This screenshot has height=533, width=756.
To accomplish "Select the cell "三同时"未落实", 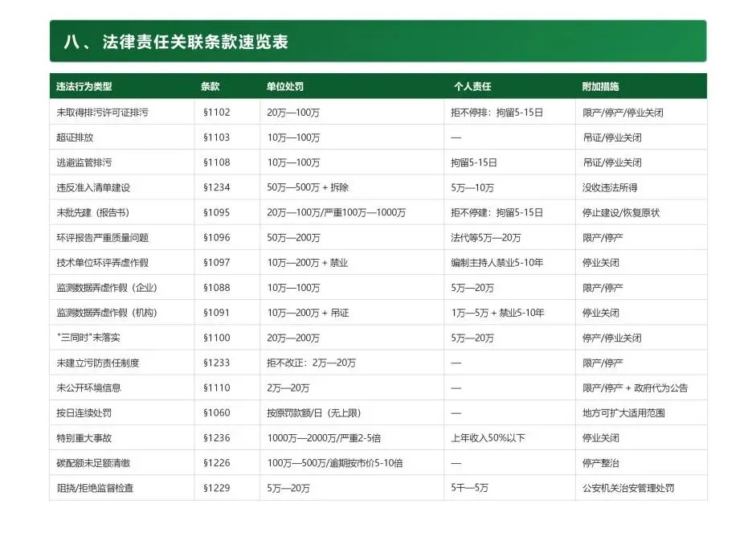I will (x=88, y=338).
